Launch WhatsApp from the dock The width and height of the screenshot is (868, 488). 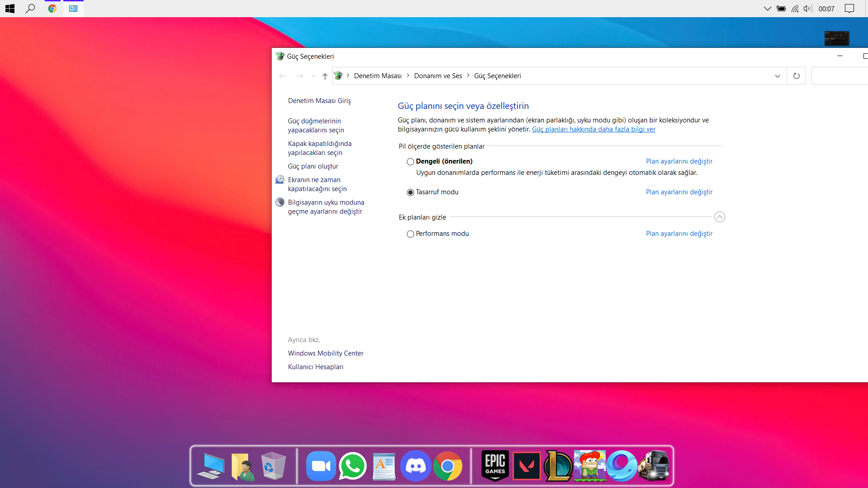click(x=353, y=465)
